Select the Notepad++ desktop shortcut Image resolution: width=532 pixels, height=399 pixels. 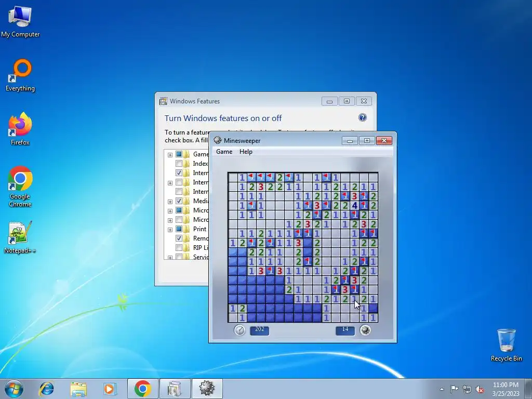tap(20, 237)
